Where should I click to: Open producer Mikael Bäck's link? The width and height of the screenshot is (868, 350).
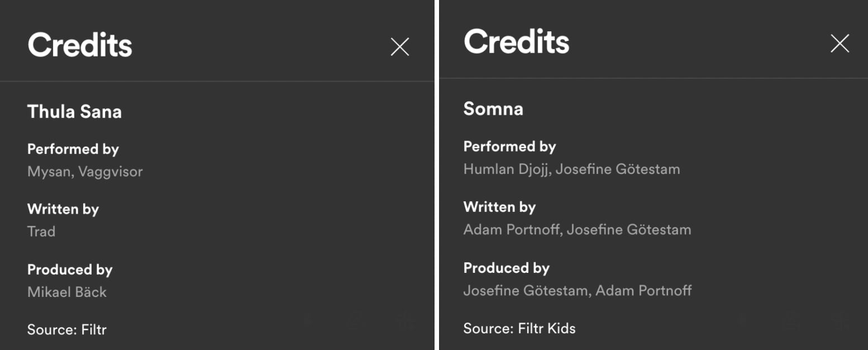67,292
